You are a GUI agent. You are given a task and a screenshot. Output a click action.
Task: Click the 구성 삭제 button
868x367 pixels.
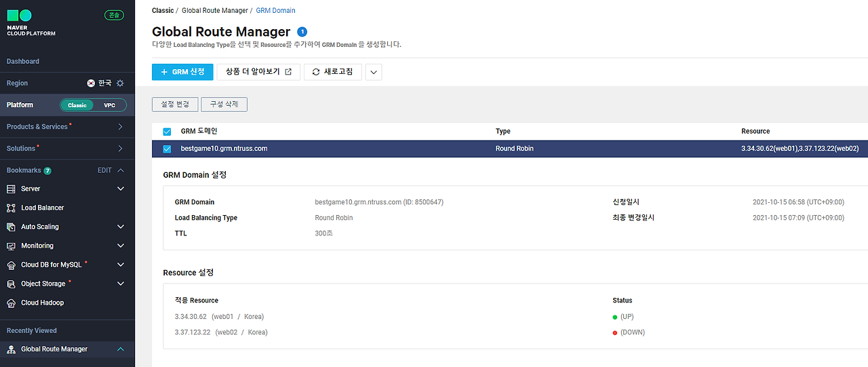tap(224, 104)
